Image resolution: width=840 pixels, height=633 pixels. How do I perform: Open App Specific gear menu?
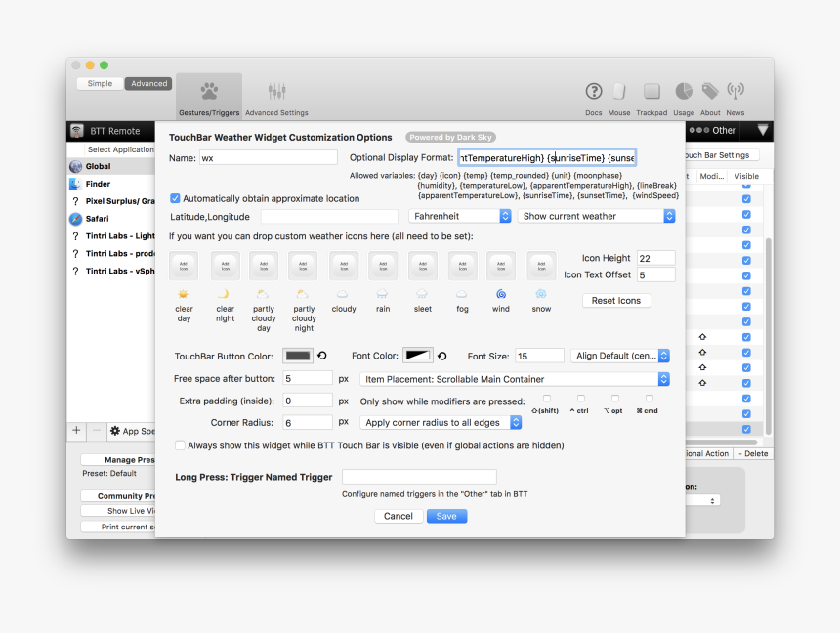point(132,431)
